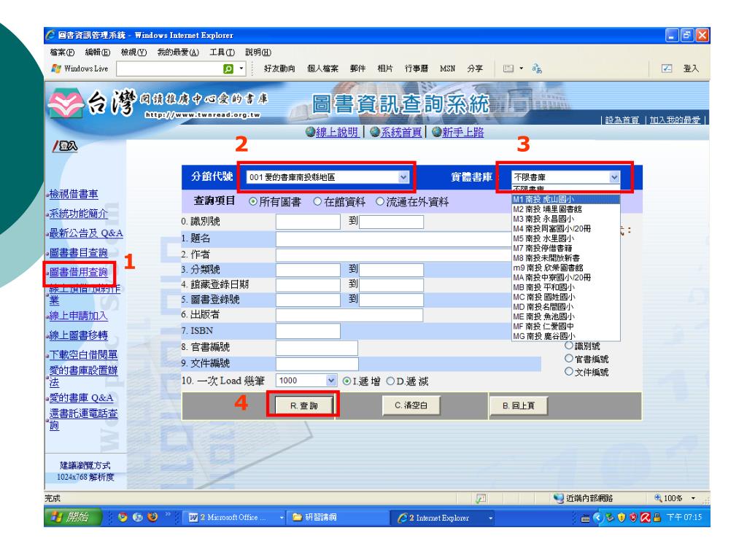Open the 說明 menu

point(258,52)
